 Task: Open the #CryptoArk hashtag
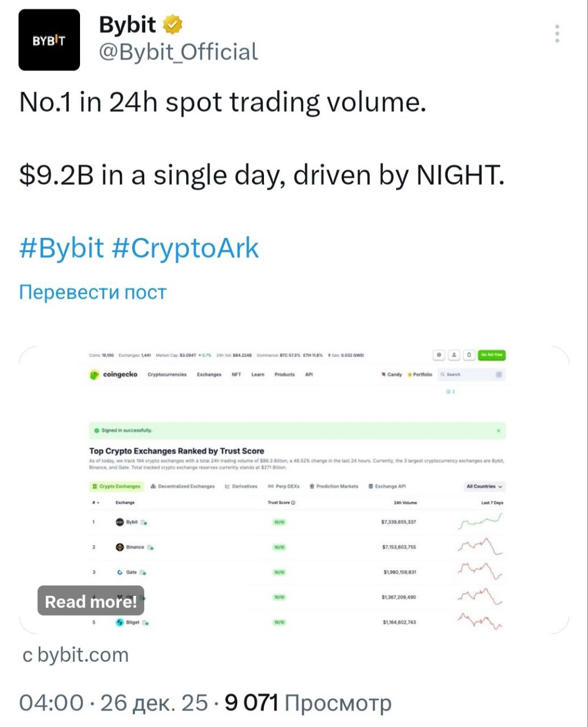tap(186, 249)
